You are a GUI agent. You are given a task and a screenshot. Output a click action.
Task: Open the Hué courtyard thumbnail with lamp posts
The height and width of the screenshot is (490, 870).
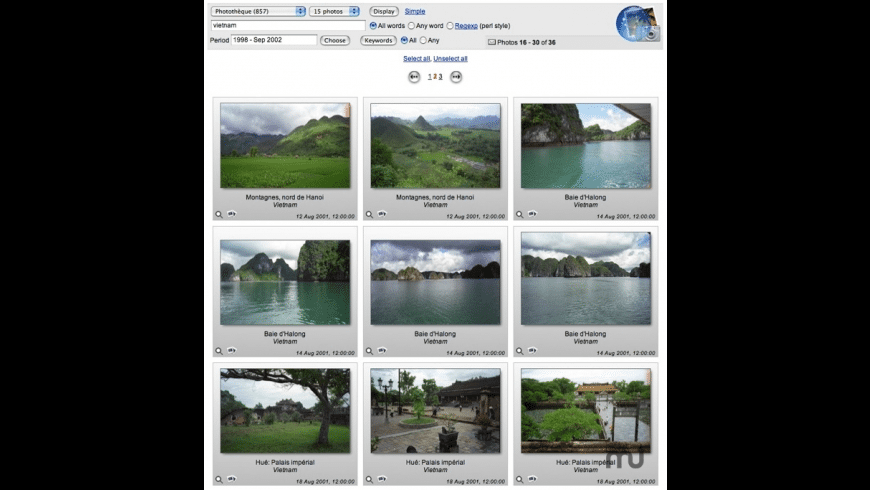(x=436, y=411)
